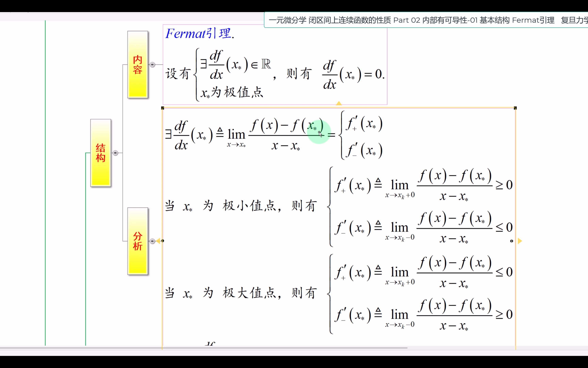Viewport: 588px width, 368px height.
Task: Click the derivative limit definition formula
Action: coord(274,135)
